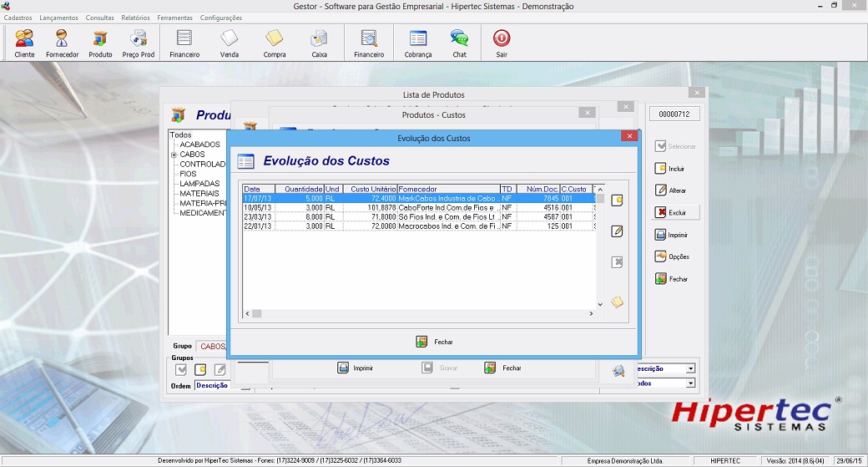Open the 'odos' combo box dropdown arrow
The height and width of the screenshot is (467, 868).
690,383
